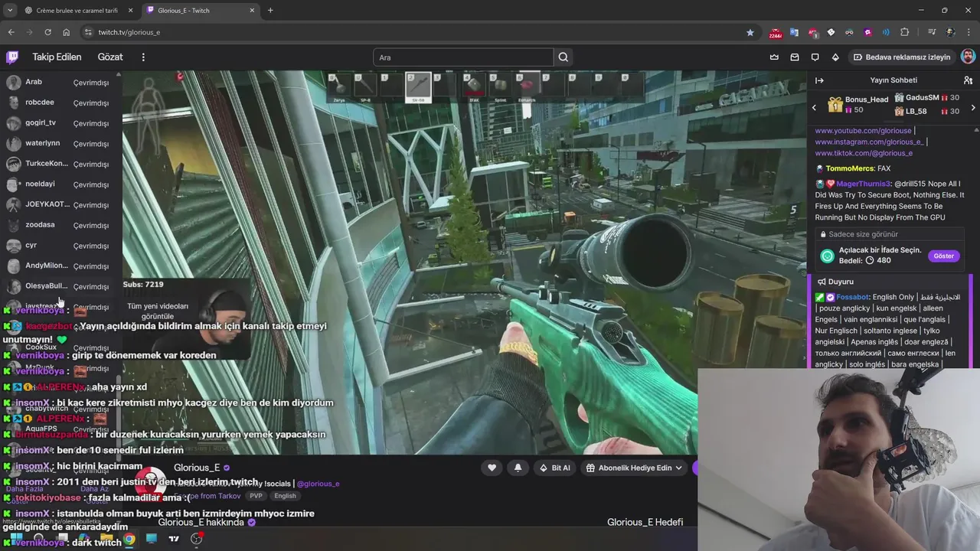This screenshot has height=551, width=980.
Task: Toggle the bell notifications button
Action: click(x=518, y=468)
